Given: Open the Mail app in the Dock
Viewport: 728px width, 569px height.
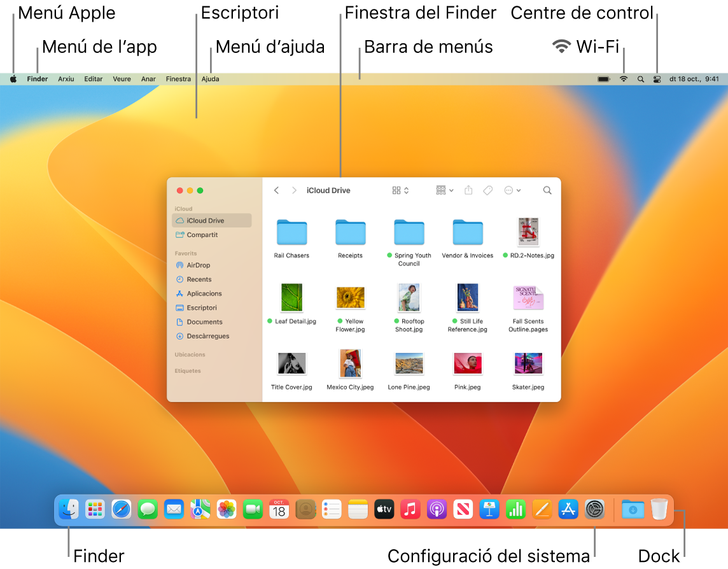Looking at the screenshot, I should point(174,510).
